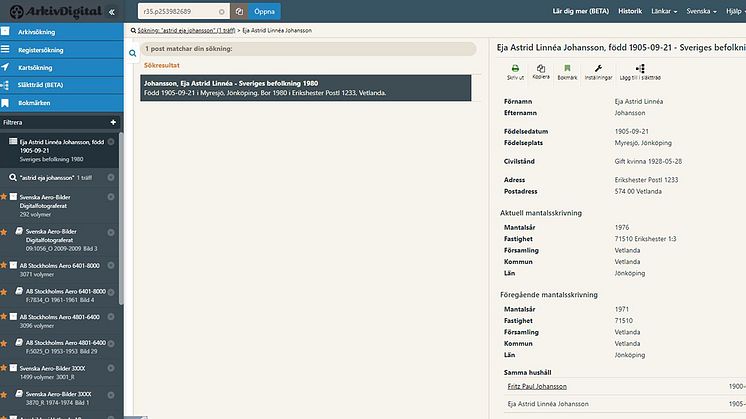
Task: Expand the Hjälp dropdown
Action: (736, 11)
